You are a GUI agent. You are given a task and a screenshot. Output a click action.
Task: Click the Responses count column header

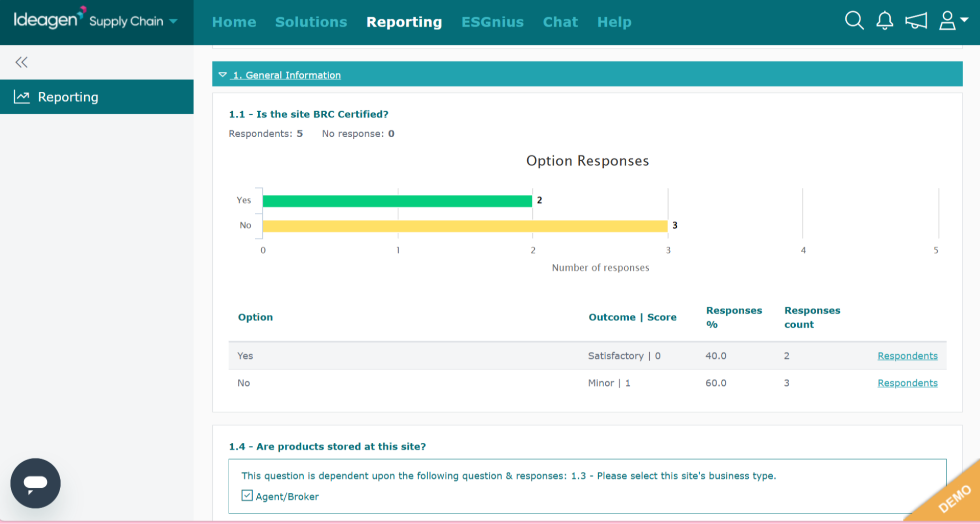[x=812, y=317]
